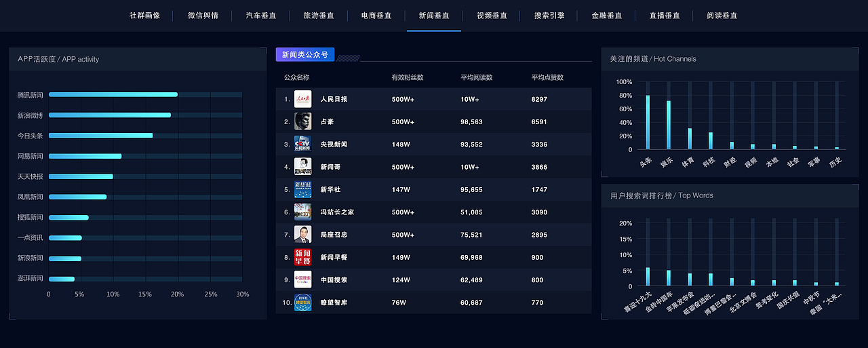Image resolution: width=868 pixels, height=348 pixels.
Task: Click the 关注的频道 / Hot Channels panel title
Action: (653, 59)
